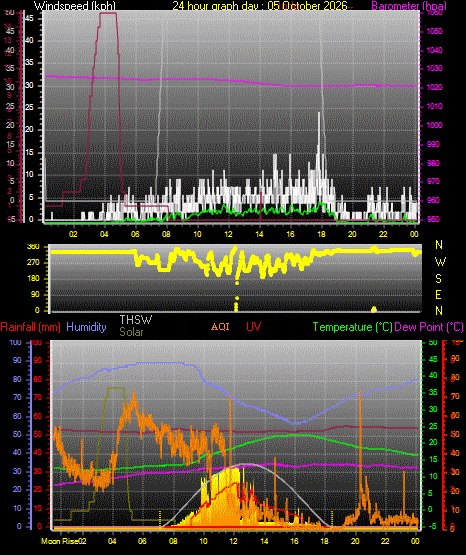Select the red "UV" legend label
This screenshot has height=555, width=466.
tap(253, 326)
